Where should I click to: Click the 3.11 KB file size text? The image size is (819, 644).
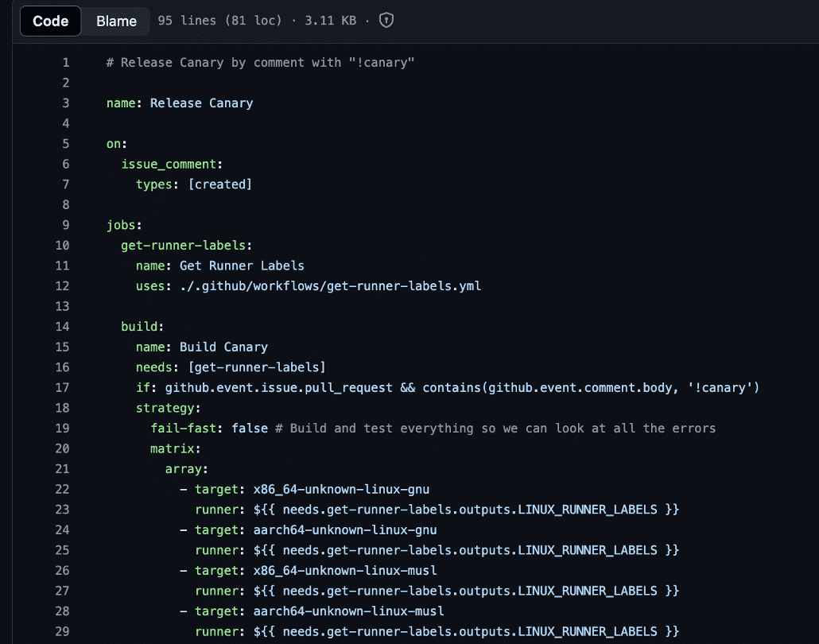pos(330,21)
